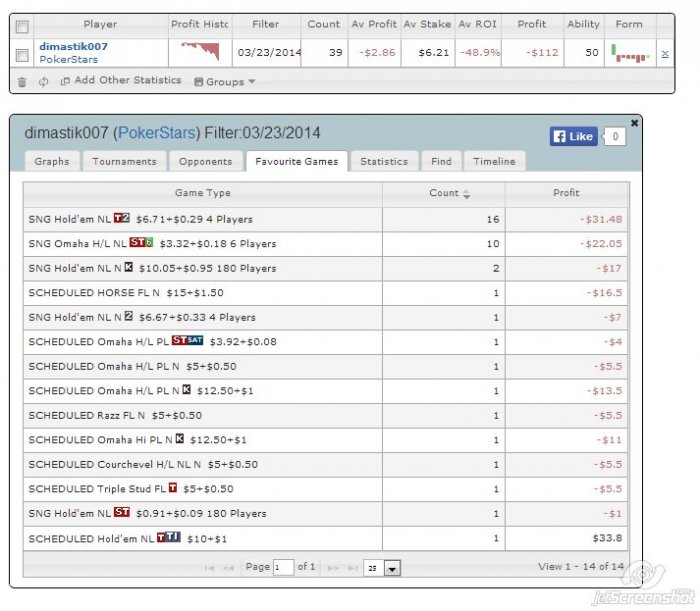
Task: Click the trash delete icon in toolbar
Action: pos(22,82)
